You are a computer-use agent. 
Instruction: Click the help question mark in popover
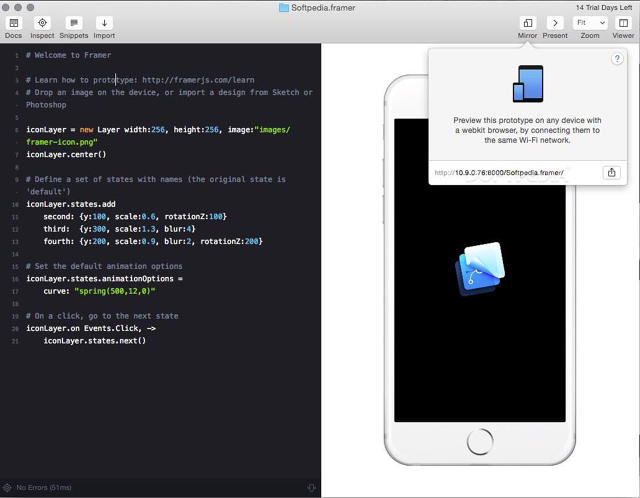pyautogui.click(x=617, y=59)
